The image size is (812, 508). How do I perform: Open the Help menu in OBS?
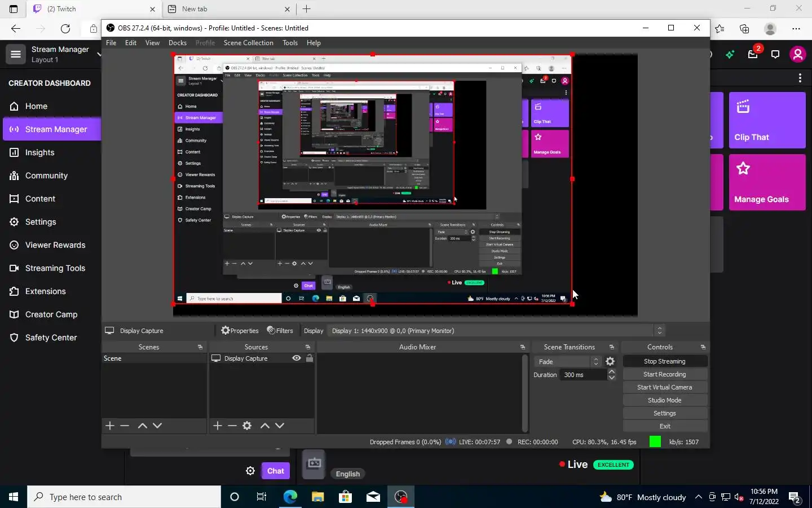coord(314,43)
